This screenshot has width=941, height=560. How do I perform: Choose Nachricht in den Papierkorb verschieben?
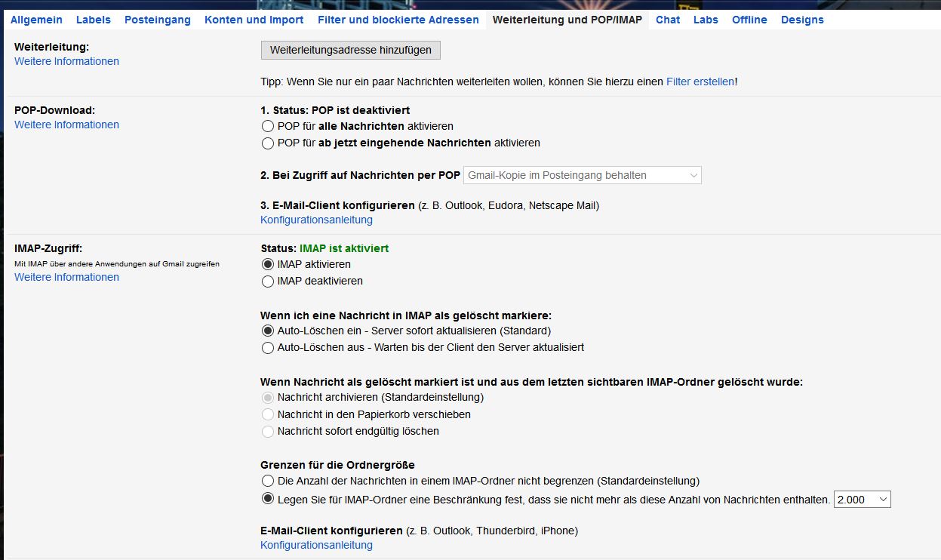click(x=267, y=414)
